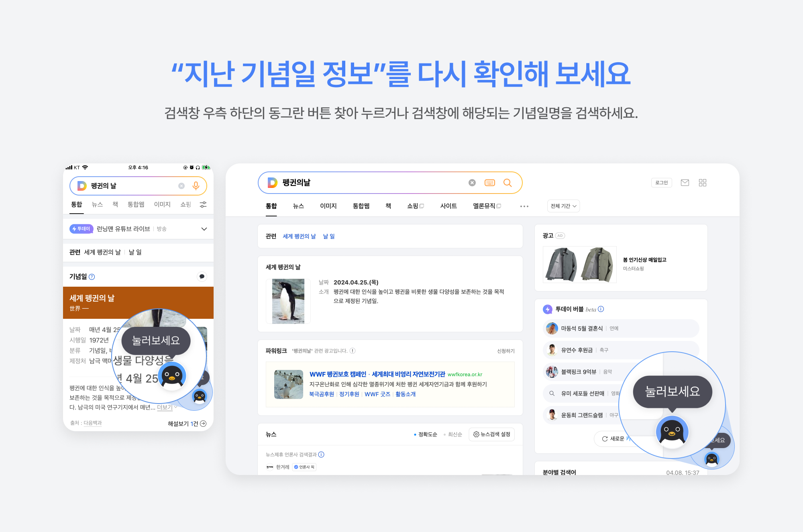
Task: Click the info icon beside 투데이 버블 beta
Action: point(601,309)
